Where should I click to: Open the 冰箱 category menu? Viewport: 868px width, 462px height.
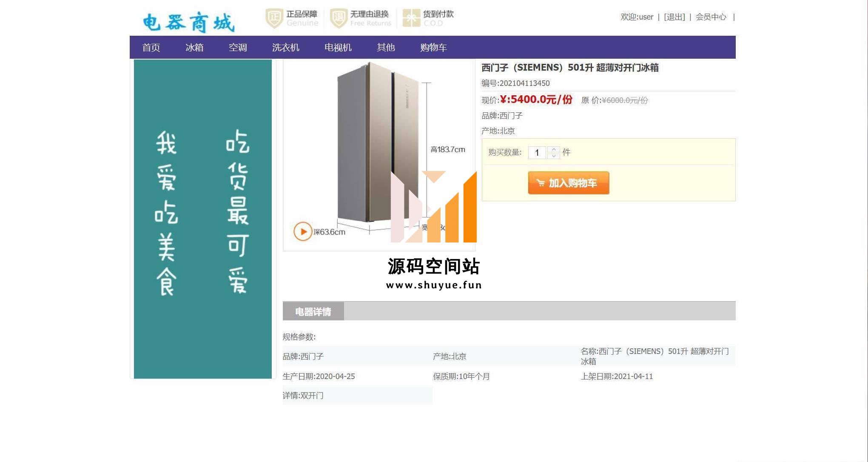(x=194, y=48)
